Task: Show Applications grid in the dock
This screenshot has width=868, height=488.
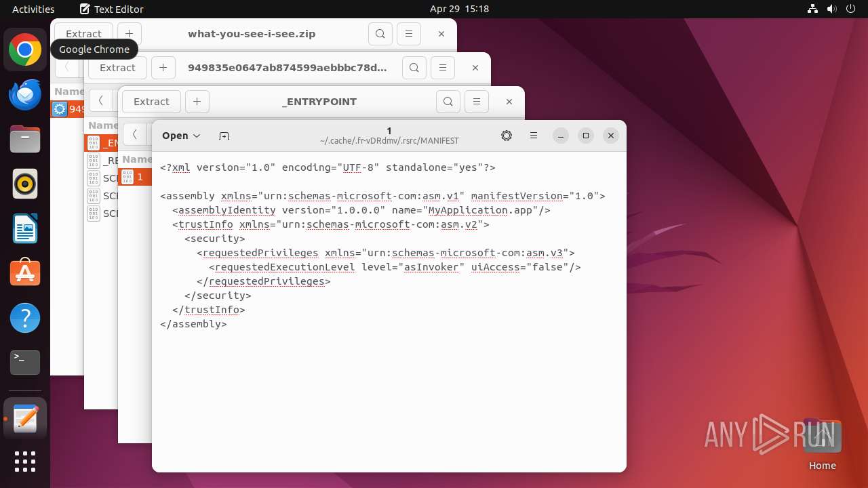Action: (25, 462)
